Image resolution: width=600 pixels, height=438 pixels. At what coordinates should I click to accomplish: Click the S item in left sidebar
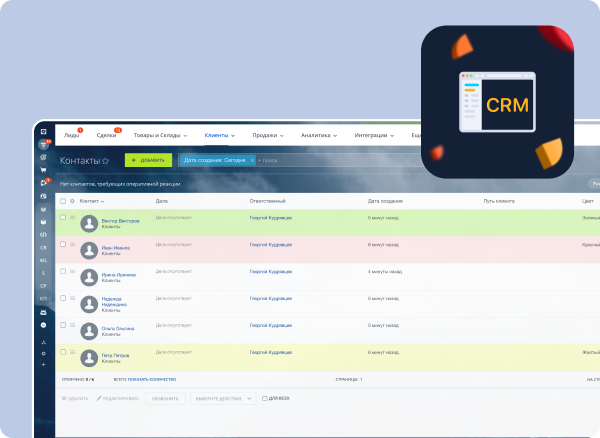43,273
